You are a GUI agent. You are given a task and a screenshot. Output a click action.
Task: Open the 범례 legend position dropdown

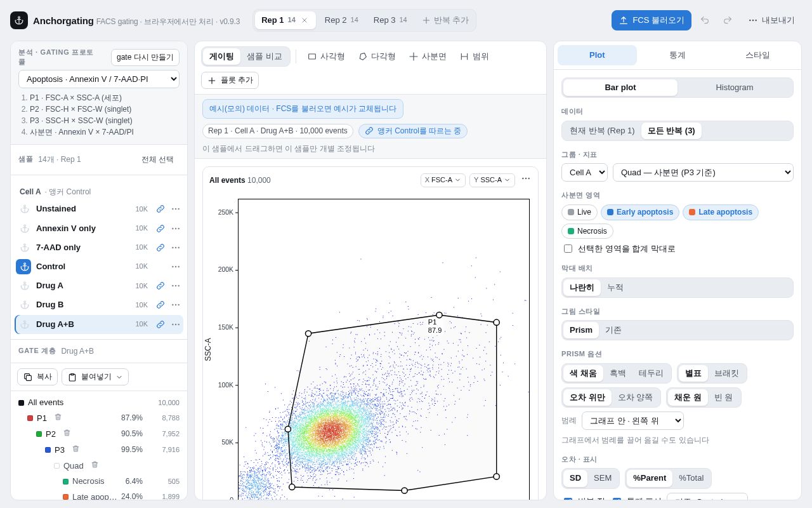[632, 421]
